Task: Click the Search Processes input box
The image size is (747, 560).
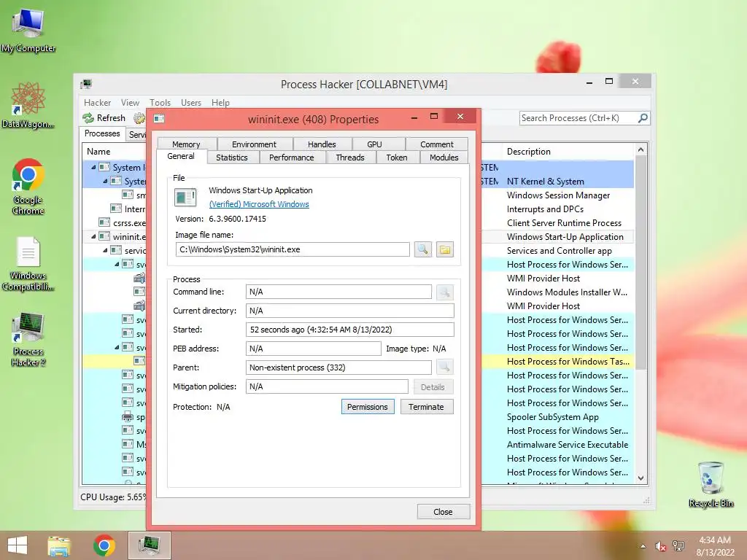Action: click(x=578, y=118)
